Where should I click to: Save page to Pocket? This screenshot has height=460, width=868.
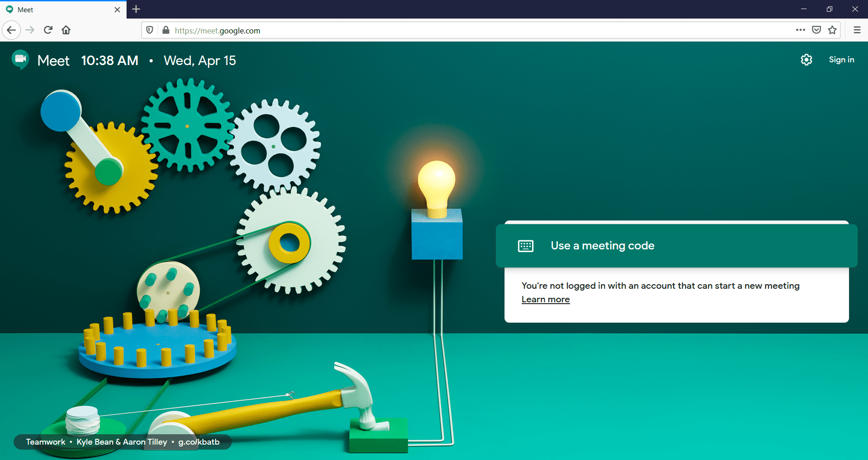816,30
